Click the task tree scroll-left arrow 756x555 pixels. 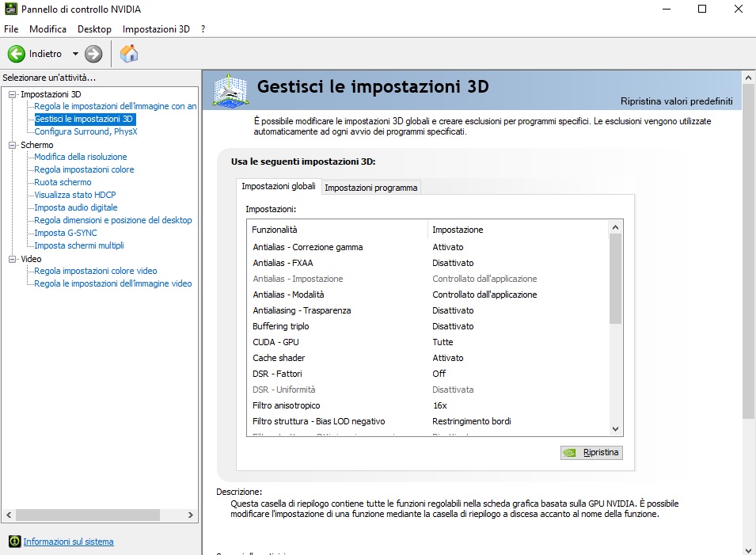(x=9, y=515)
